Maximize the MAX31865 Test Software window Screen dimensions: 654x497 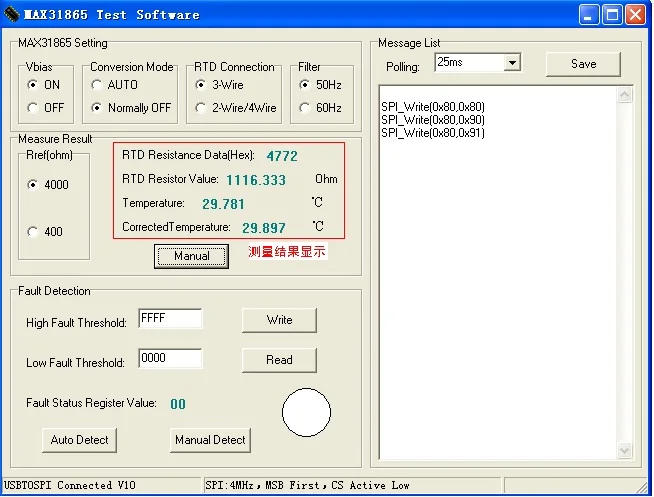tap(612, 15)
